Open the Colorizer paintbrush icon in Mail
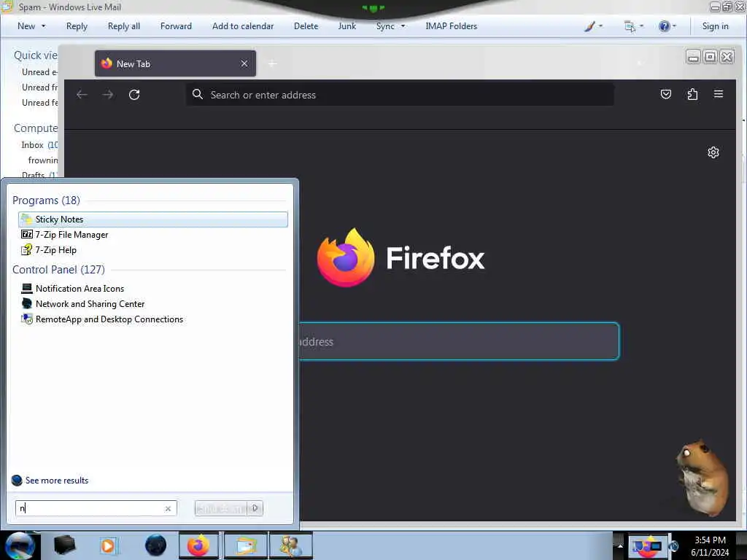747x560 pixels. click(x=589, y=26)
